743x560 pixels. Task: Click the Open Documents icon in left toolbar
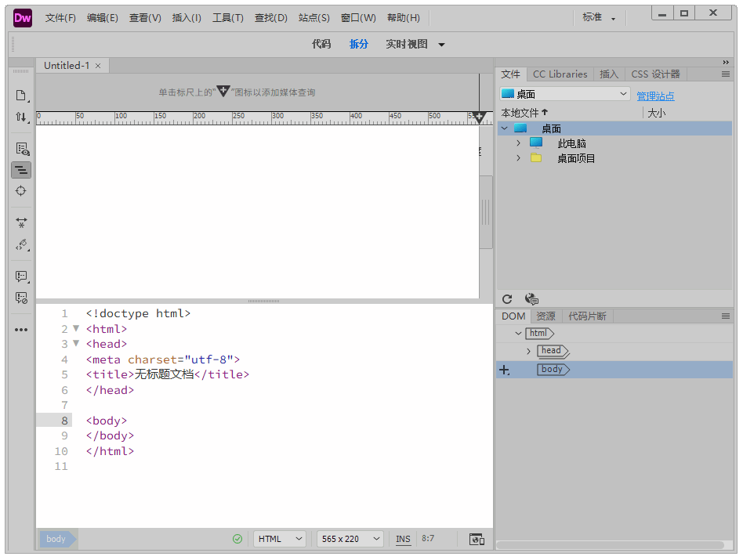tap(21, 96)
